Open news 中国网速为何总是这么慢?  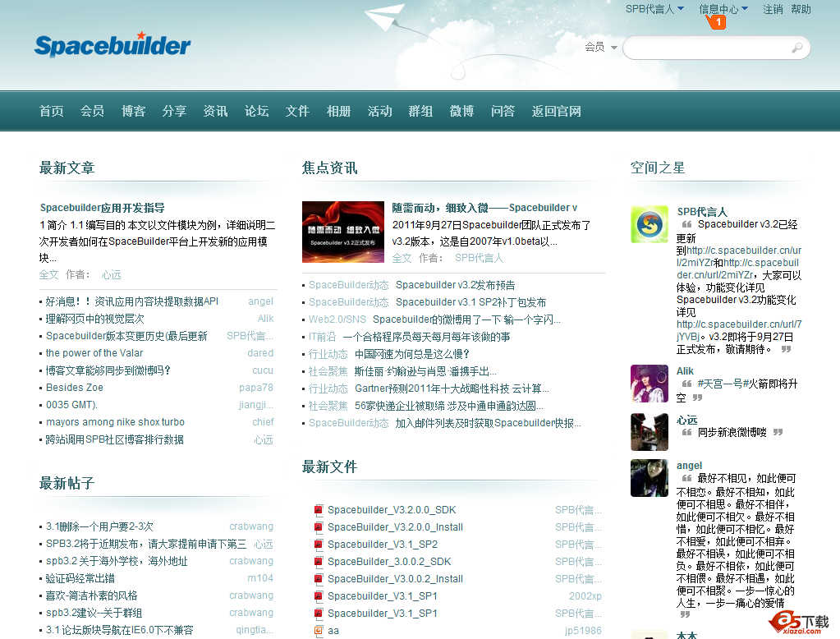pos(412,354)
